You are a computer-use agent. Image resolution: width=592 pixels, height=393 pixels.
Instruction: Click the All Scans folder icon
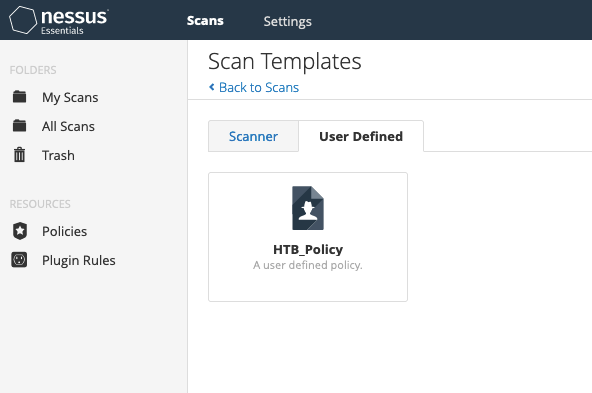(19, 125)
